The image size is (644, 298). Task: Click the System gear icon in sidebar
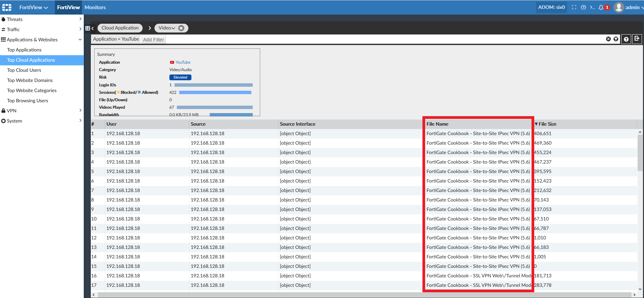pyautogui.click(x=3, y=121)
